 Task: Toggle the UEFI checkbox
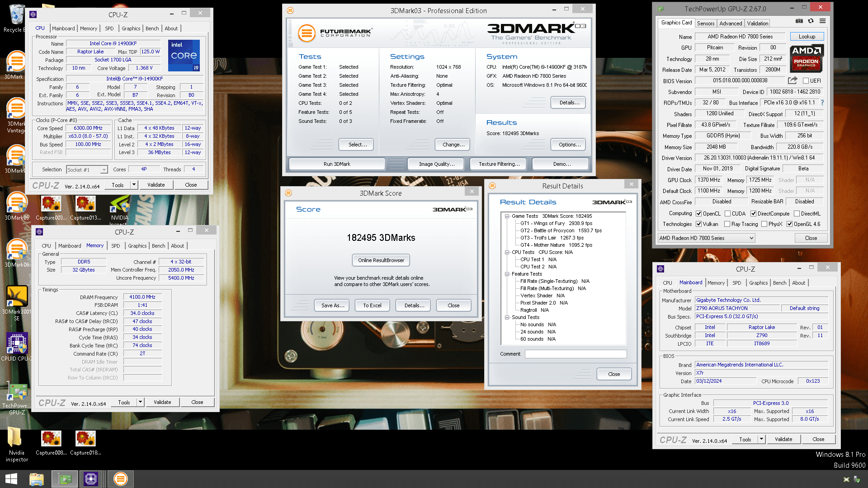806,81
